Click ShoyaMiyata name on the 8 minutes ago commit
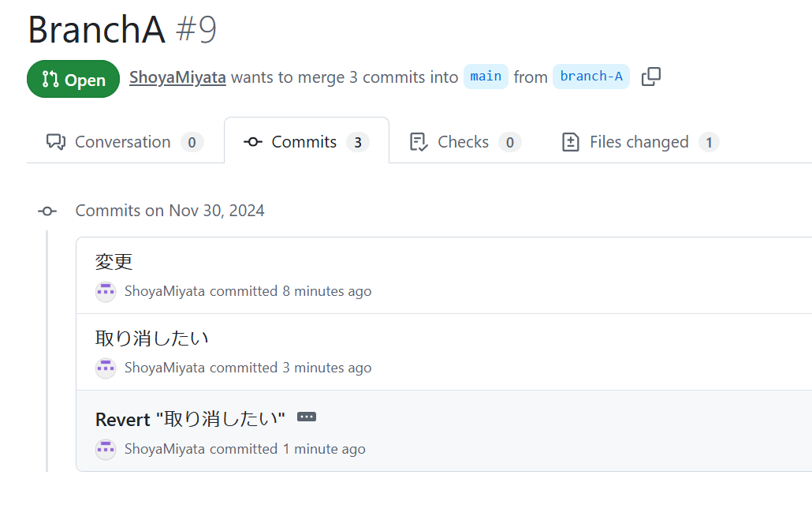 [x=165, y=291]
